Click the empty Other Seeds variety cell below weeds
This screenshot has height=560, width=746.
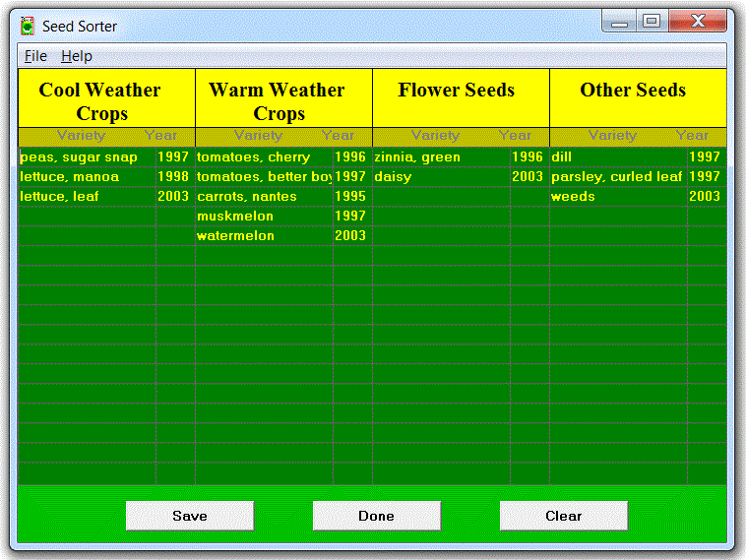click(618, 216)
